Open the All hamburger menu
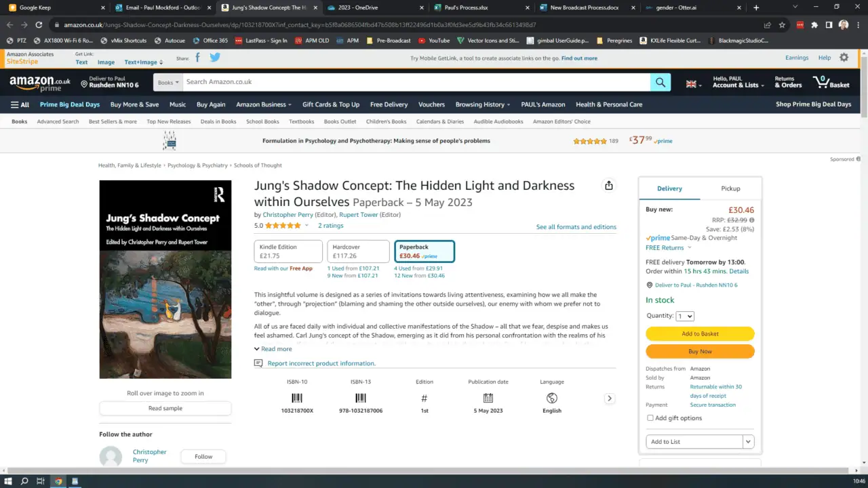Screen dimensions: 868x488 click(20, 104)
